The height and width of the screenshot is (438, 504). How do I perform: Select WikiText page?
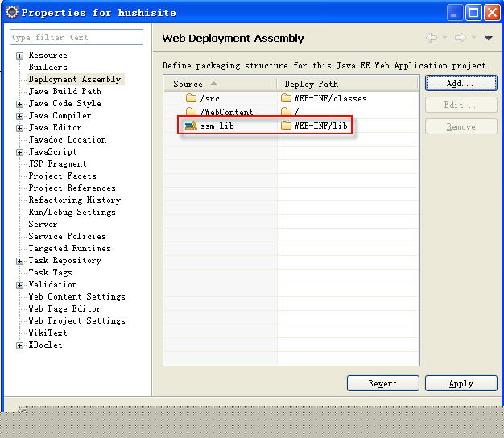click(x=48, y=333)
